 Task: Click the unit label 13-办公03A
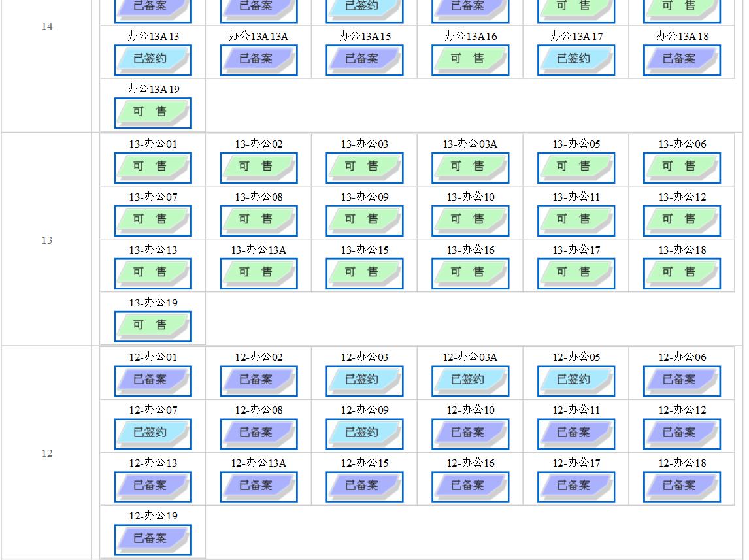pyautogui.click(x=470, y=144)
